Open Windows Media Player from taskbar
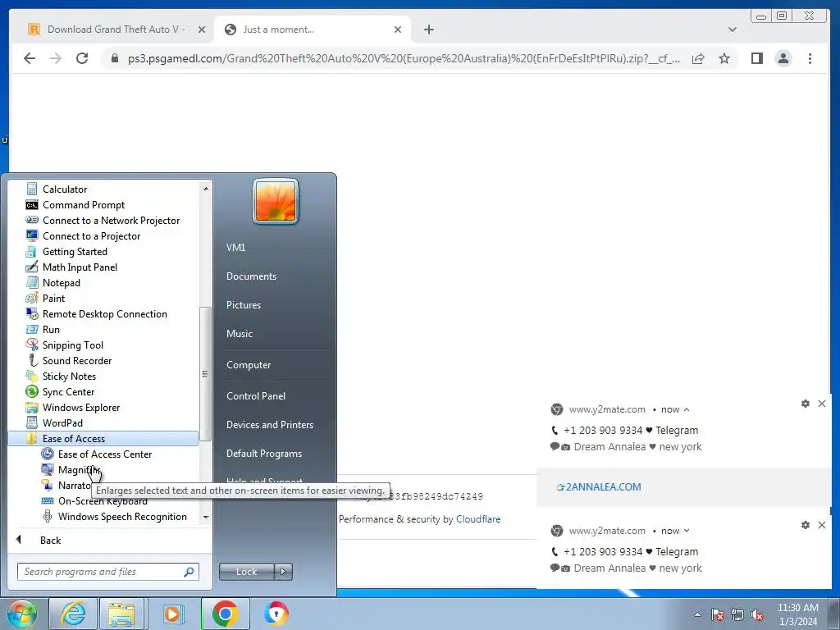This screenshot has height=630, width=840. coord(172,614)
